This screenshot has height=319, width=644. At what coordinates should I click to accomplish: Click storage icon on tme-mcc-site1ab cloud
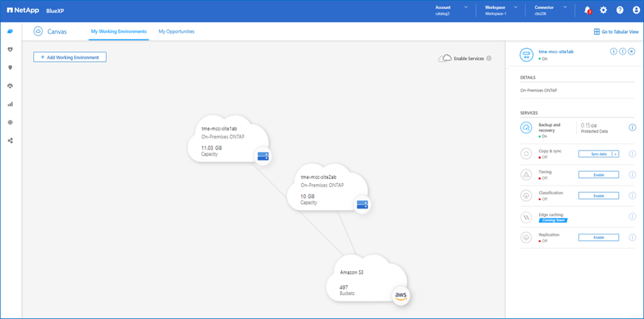coord(263,156)
